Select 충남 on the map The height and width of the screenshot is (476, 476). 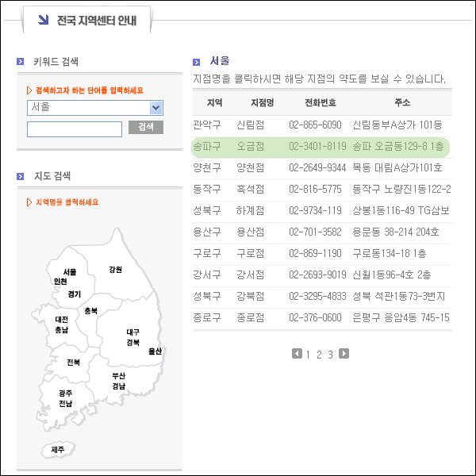(x=62, y=330)
